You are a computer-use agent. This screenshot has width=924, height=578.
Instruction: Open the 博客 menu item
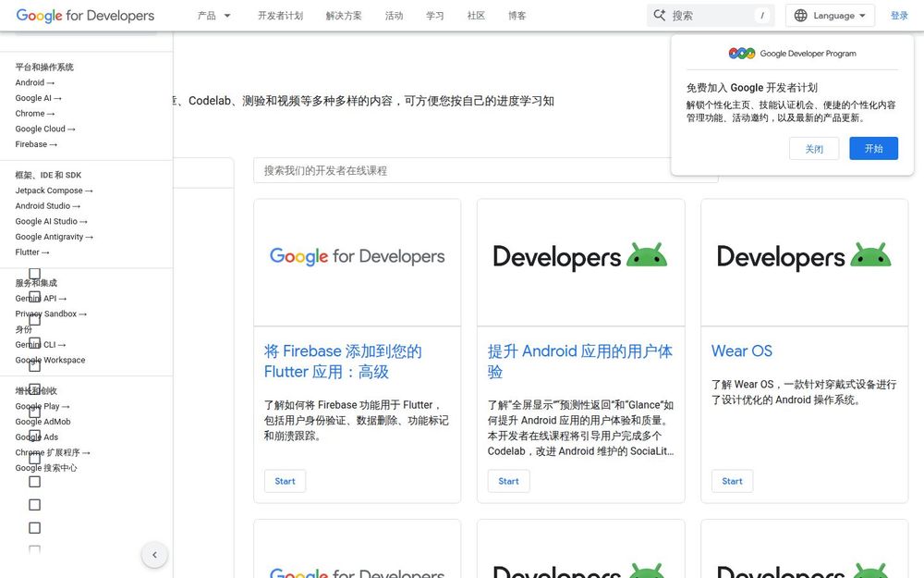tap(517, 16)
